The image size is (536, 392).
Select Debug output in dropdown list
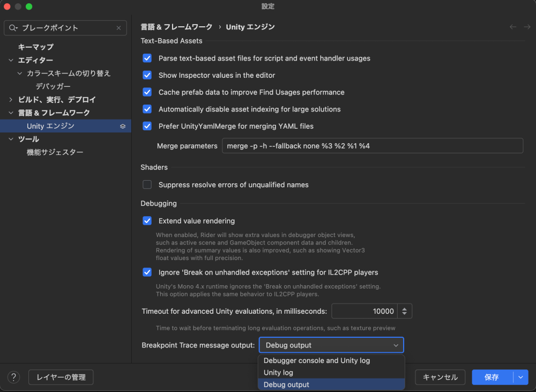(331, 384)
